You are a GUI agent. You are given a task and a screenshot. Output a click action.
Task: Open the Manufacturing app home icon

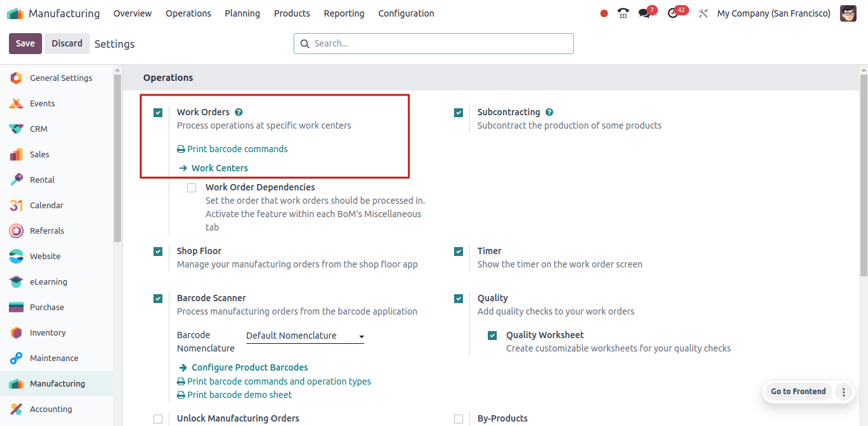point(15,13)
